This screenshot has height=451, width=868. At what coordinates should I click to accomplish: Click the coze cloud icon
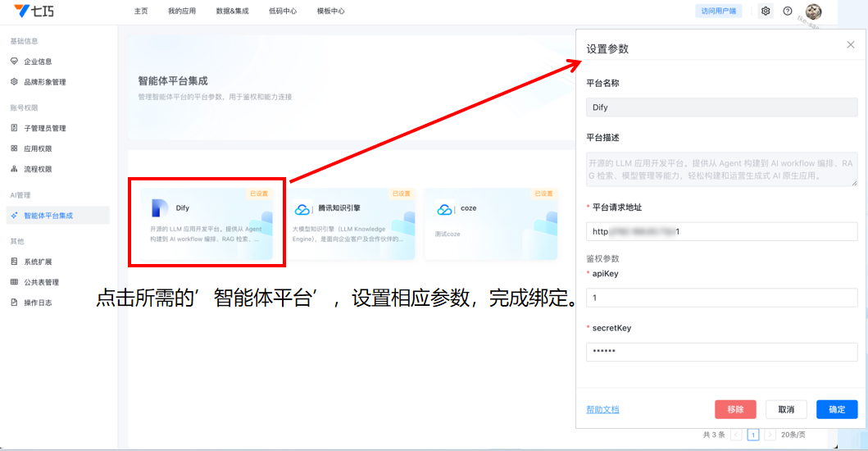pyautogui.click(x=444, y=209)
